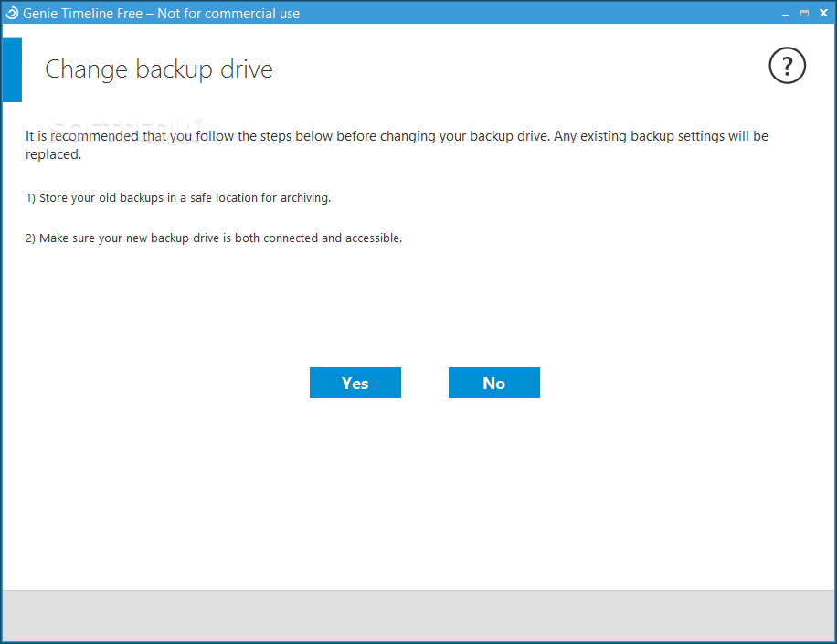
Task: Select the text 'Store your old backups in a safe location'
Action: coord(148,198)
